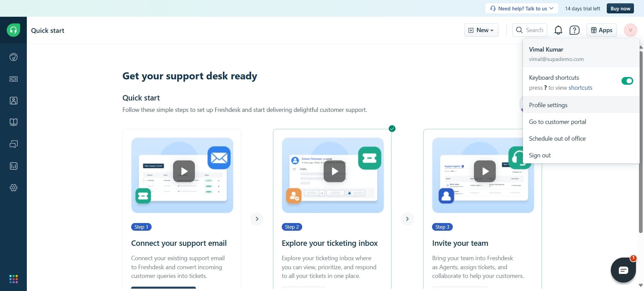Select Schedule out of office
Viewport: 644px width, 291px height.
[581, 138]
